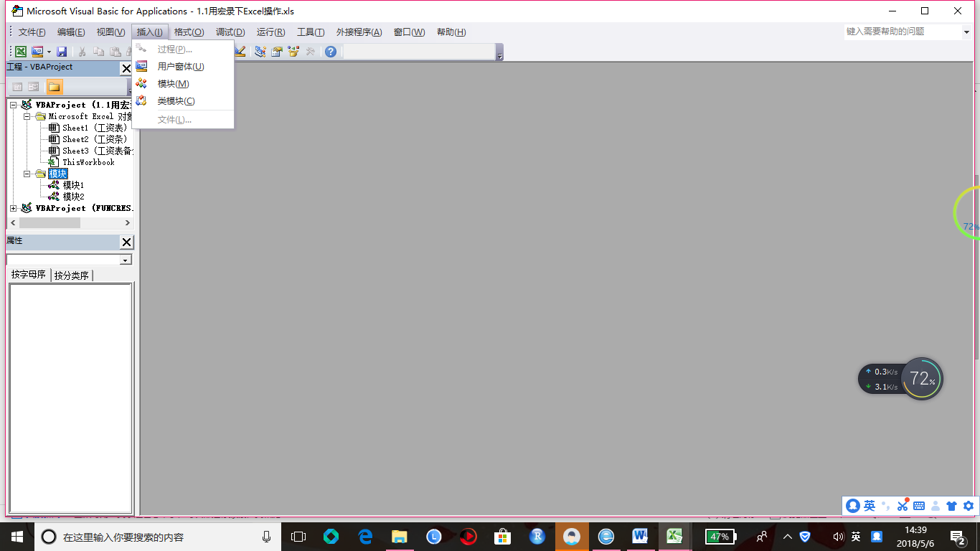980x551 pixels.
Task: Open the 调试(D) menu
Action: pyautogui.click(x=230, y=32)
